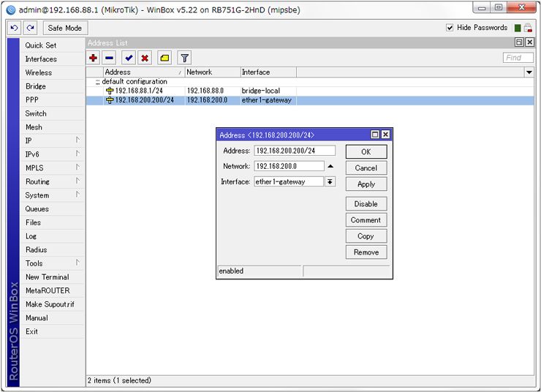Click the blue minus Remove icon
This screenshot has height=392, width=541.
109,58
